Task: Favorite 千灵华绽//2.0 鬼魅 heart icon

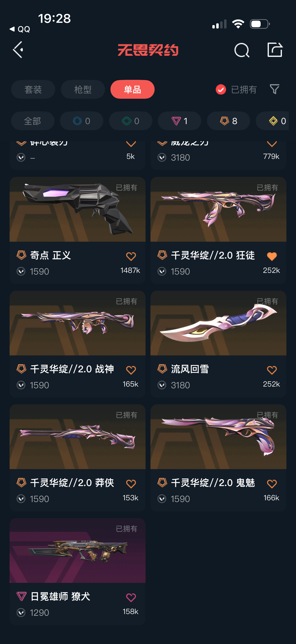Action: coord(272,484)
